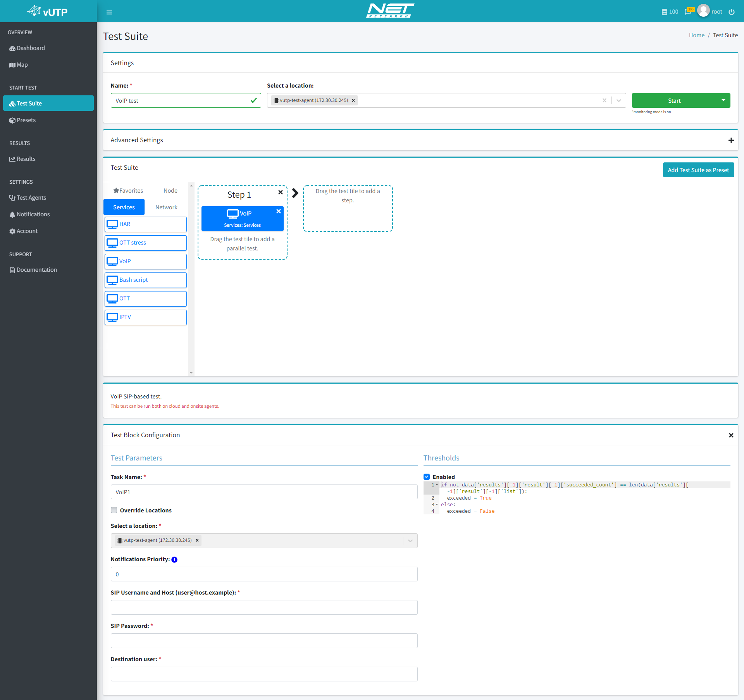This screenshot has height=700, width=744.
Task: Click the Results chart icon in sidebar
Action: (x=12, y=159)
